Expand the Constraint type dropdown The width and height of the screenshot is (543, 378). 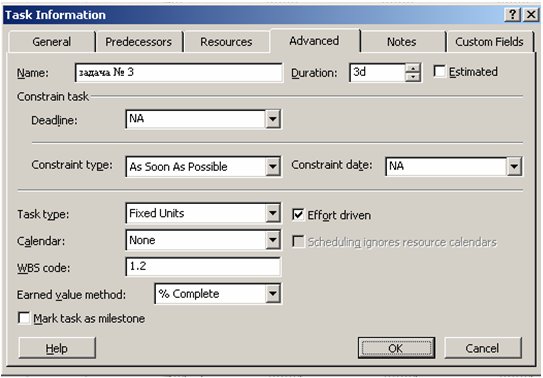click(273, 166)
